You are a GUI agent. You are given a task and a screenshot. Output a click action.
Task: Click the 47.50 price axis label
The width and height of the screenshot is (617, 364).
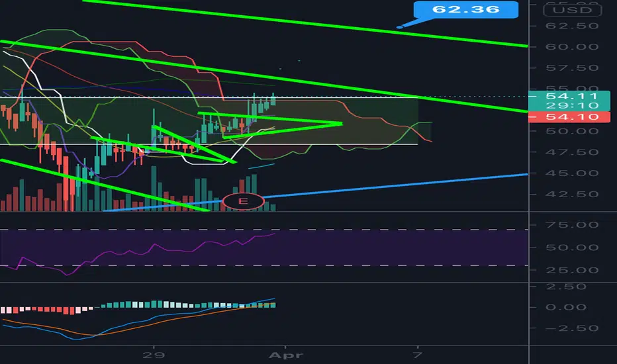[x=572, y=152]
